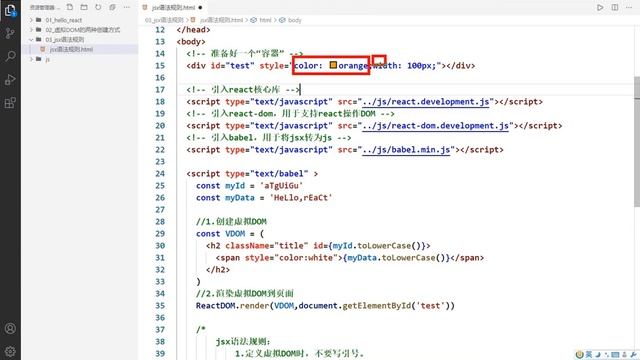Click the HTML file icon in the editor tab
640x360 pixels.
click(x=144, y=7)
